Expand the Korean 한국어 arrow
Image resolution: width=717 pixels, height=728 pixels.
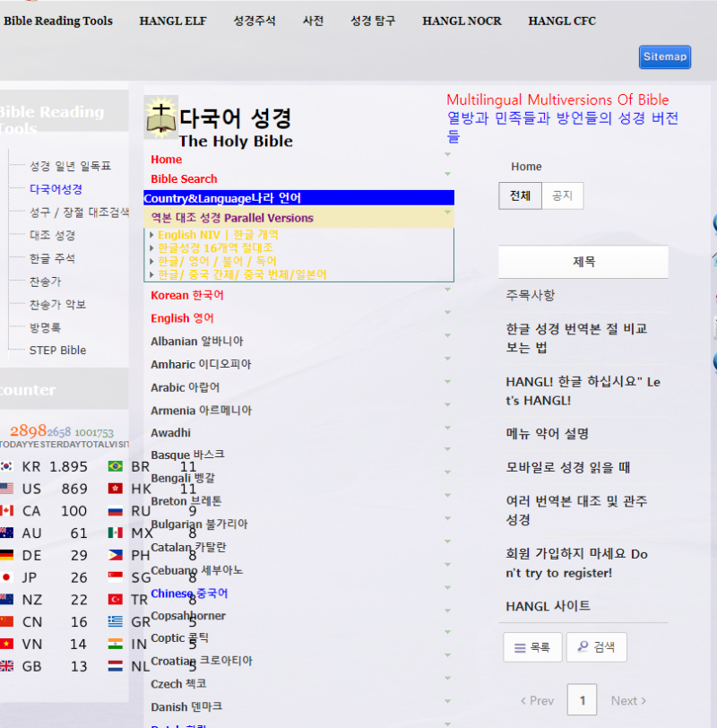pyautogui.click(x=448, y=290)
